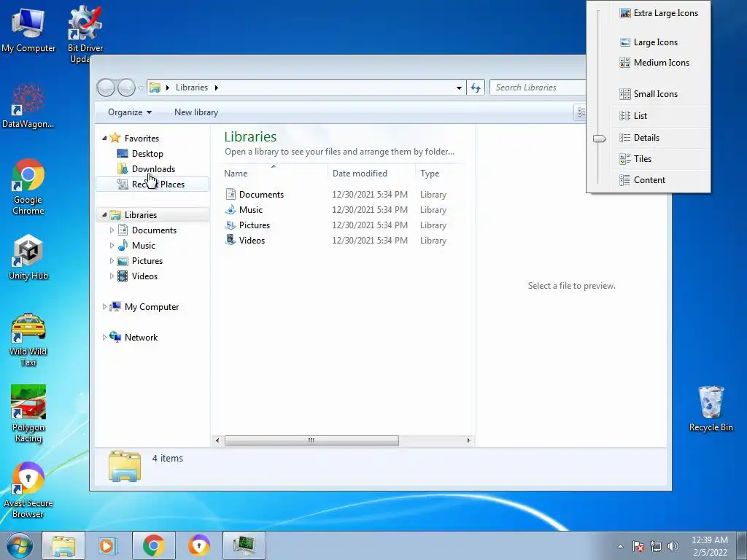Click the system monitor taskbar icon
Screen dimensions: 747x560
[244, 545]
